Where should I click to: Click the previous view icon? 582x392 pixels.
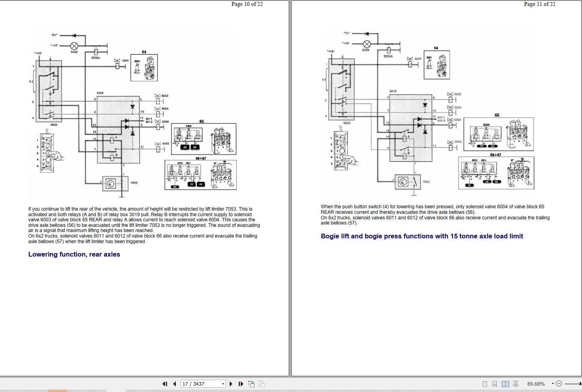251,384
